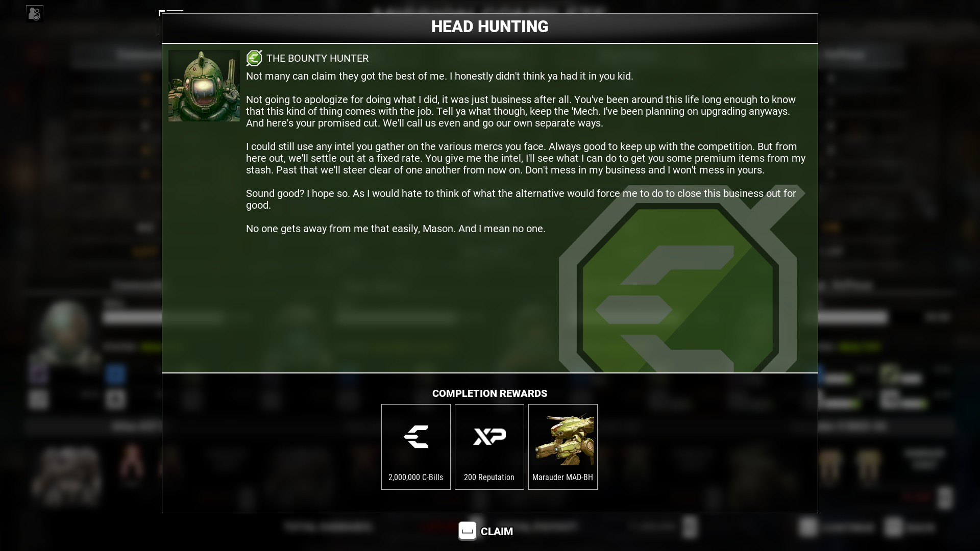The width and height of the screenshot is (980, 551).
Task: Open the social friends icon
Action: (x=35, y=14)
